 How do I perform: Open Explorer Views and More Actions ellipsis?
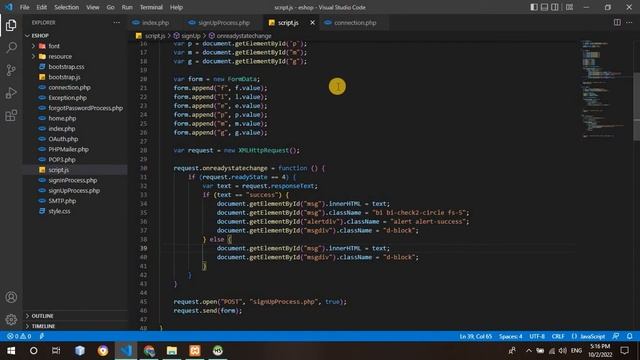(x=117, y=22)
